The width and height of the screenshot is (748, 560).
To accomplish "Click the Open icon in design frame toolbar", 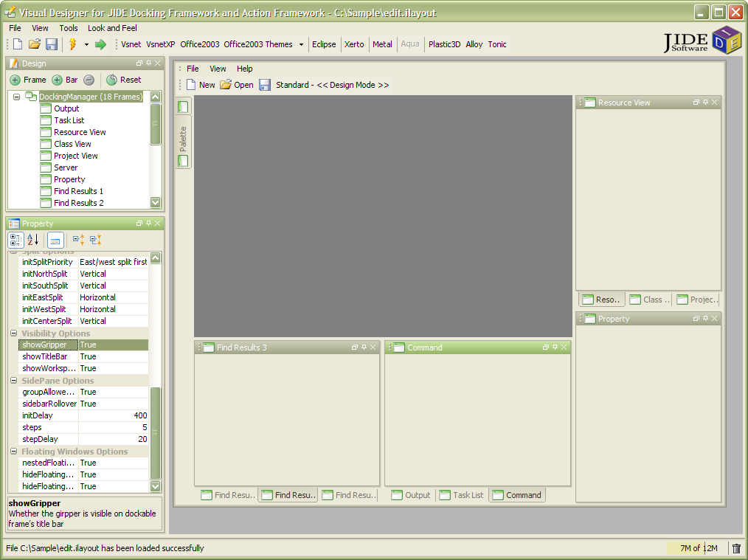I will [226, 85].
